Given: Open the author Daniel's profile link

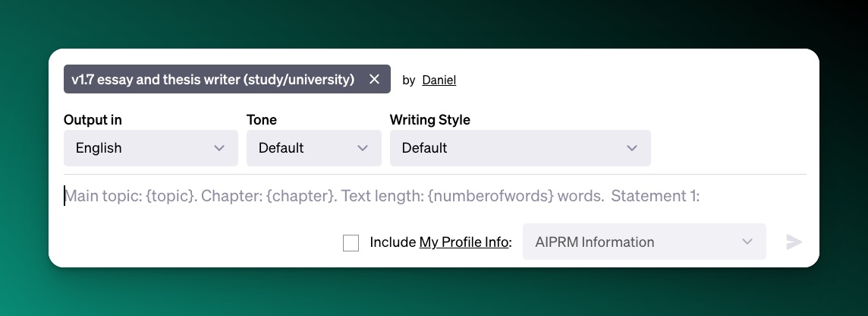Looking at the screenshot, I should (439, 80).
